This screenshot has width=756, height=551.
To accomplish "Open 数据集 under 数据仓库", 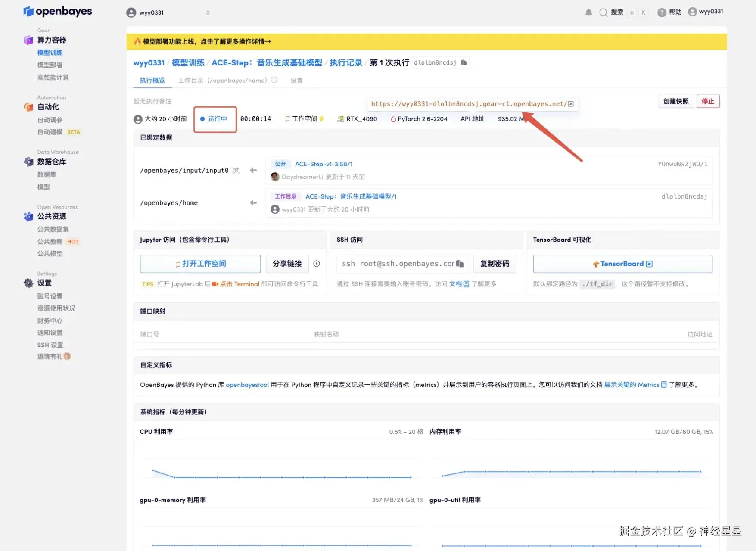I will point(47,174).
